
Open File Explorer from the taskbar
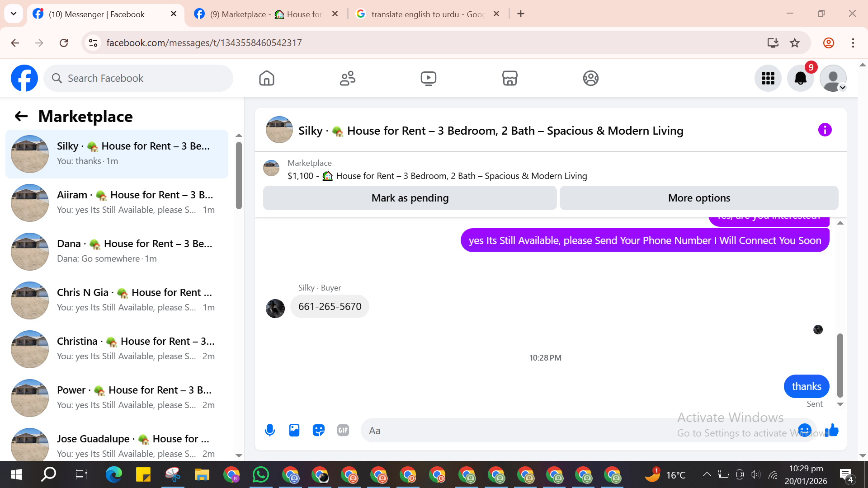pos(202,475)
